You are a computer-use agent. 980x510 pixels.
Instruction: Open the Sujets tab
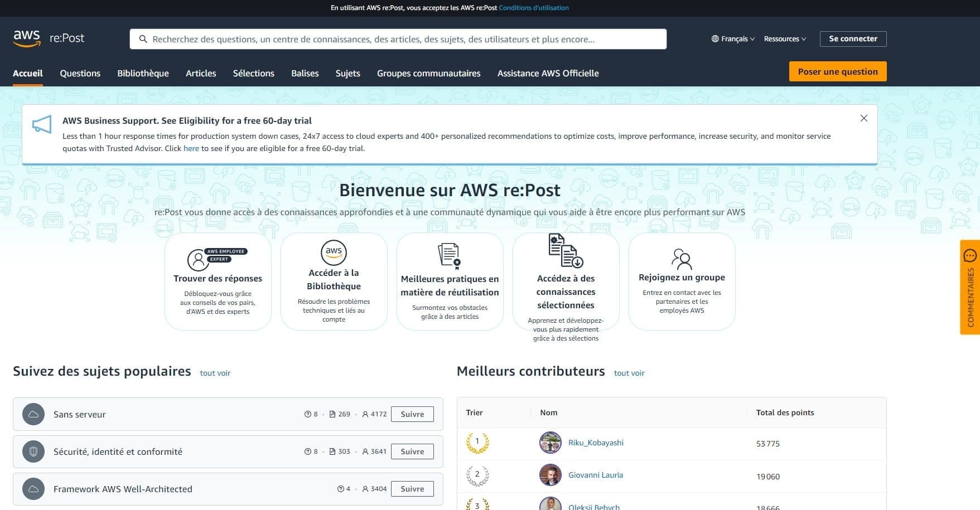coord(348,73)
